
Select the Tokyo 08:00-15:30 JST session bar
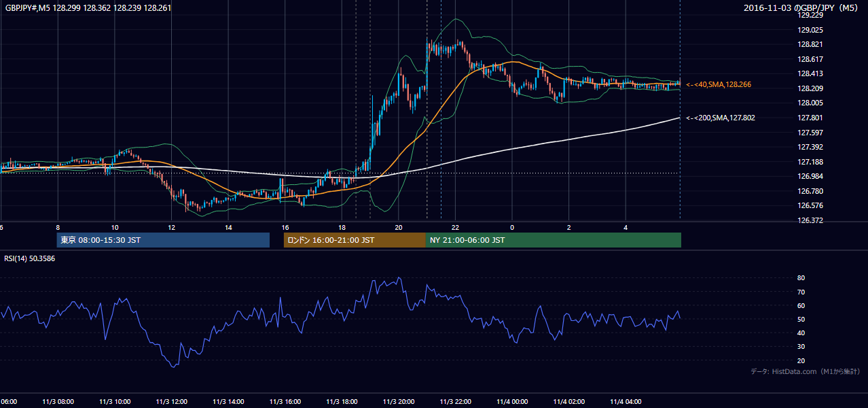163,240
